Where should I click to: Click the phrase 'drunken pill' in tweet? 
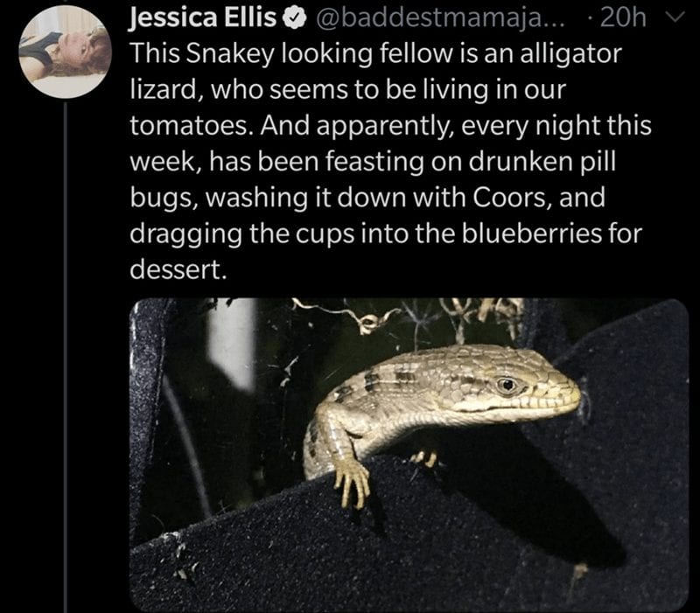pyautogui.click(x=542, y=162)
